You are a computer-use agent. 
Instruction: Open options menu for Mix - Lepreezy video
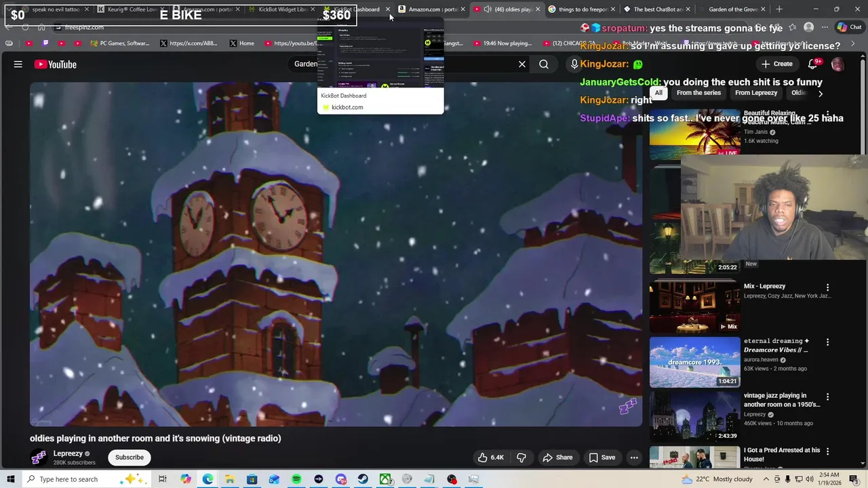click(x=827, y=287)
